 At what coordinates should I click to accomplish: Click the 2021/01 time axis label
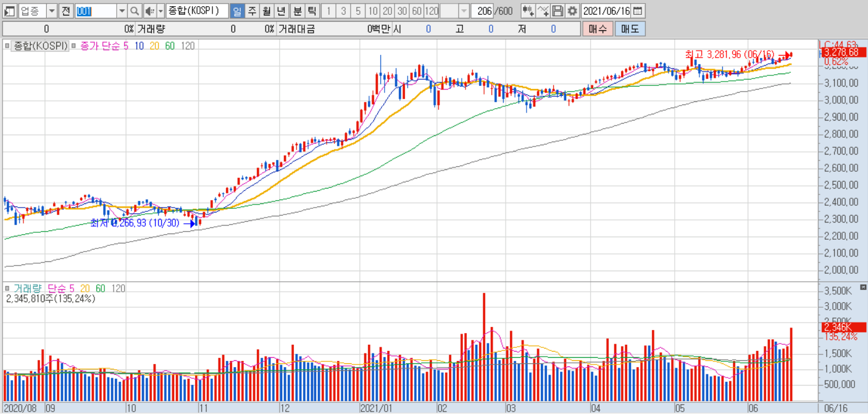(377, 408)
